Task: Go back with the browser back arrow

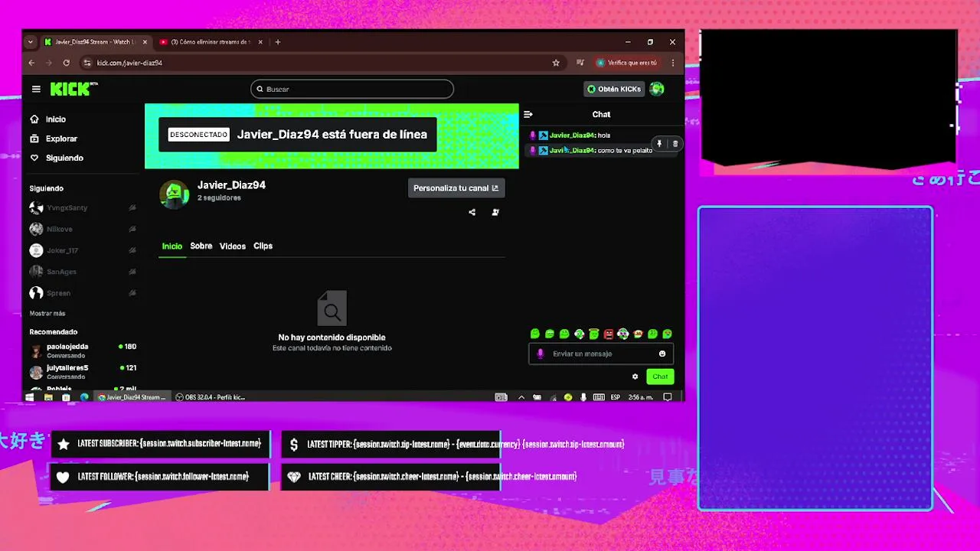Action: [x=31, y=63]
